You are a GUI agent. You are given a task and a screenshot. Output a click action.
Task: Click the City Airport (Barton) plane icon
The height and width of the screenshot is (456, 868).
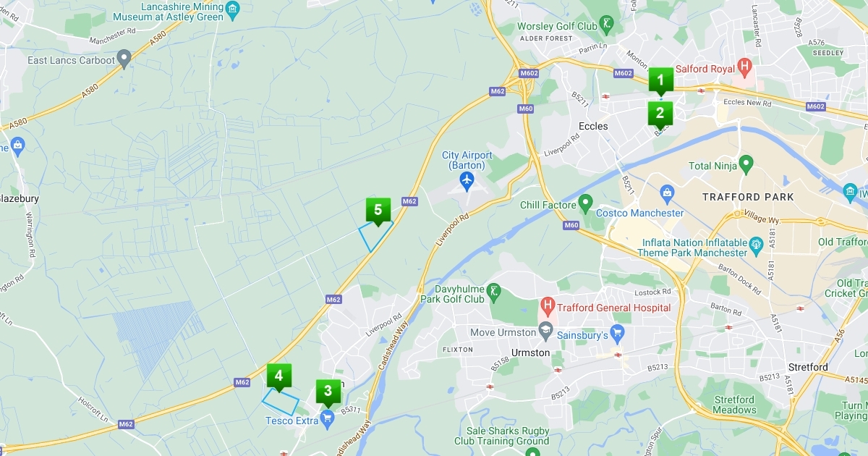point(467,179)
